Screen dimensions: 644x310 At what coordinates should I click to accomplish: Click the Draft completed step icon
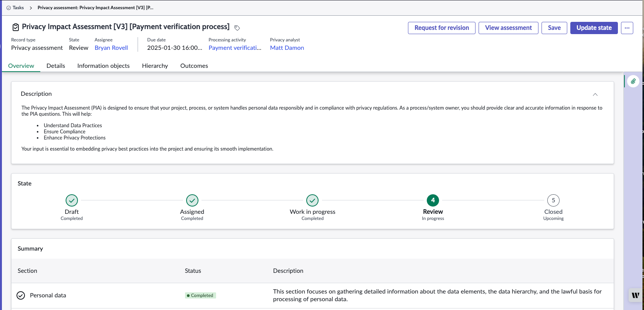click(x=72, y=200)
